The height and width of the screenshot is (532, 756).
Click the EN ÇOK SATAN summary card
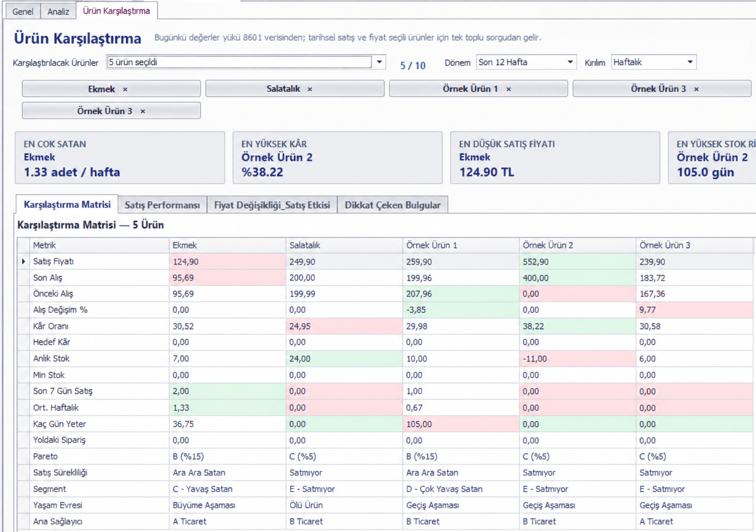(120, 158)
